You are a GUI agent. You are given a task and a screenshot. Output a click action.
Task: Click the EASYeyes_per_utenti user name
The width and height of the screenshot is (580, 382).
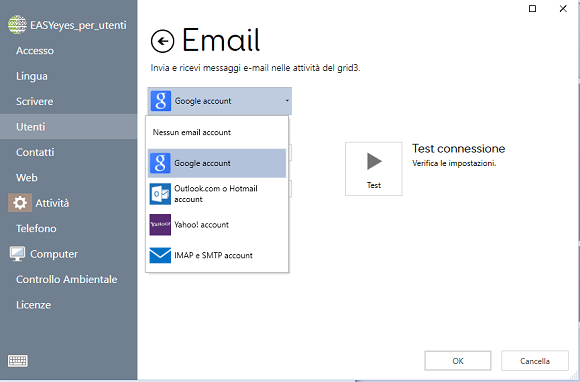(78, 25)
